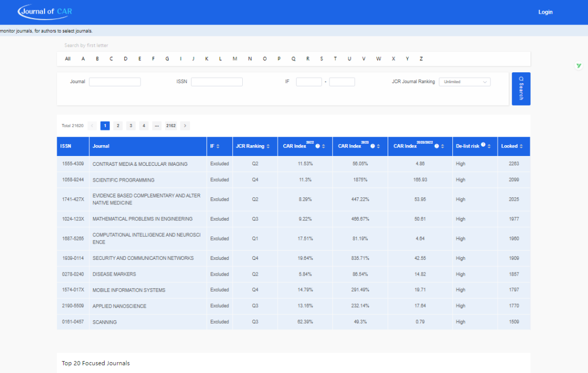This screenshot has height=373, width=588.
Task: Go to page 2
Action: point(118,126)
